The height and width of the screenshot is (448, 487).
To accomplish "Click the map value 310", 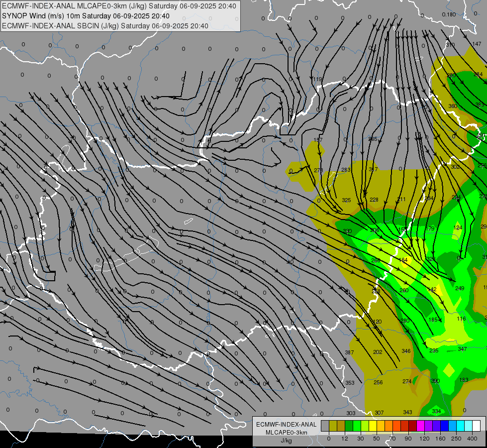I will click(x=450, y=45).
